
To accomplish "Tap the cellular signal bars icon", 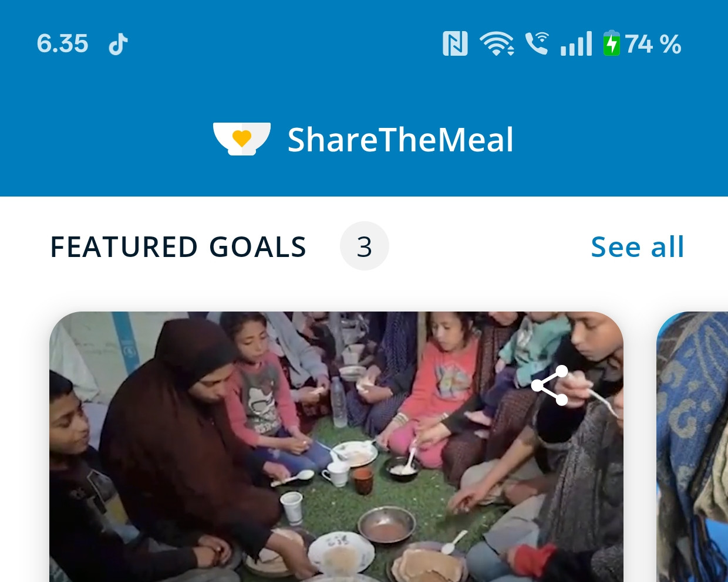I will [x=576, y=44].
